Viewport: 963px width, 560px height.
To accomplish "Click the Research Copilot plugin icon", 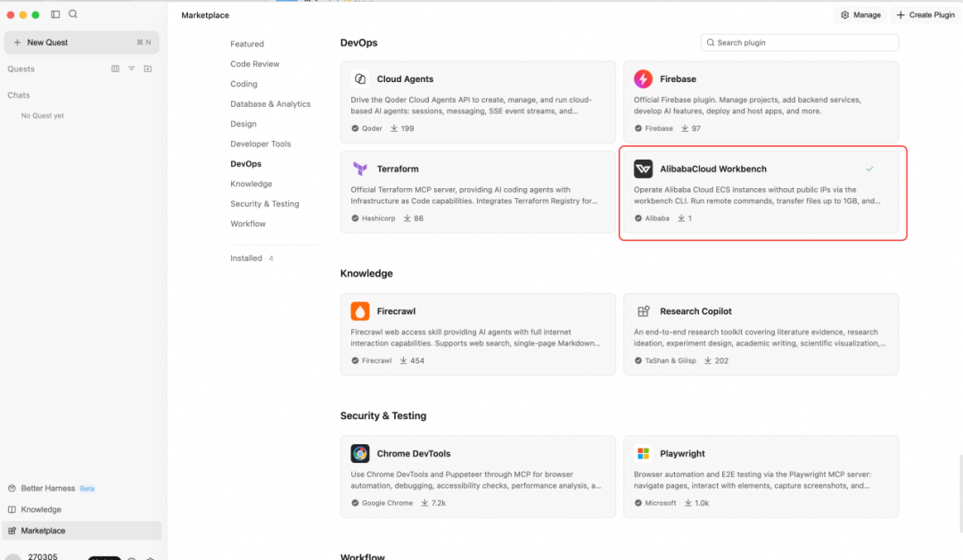I will point(643,311).
